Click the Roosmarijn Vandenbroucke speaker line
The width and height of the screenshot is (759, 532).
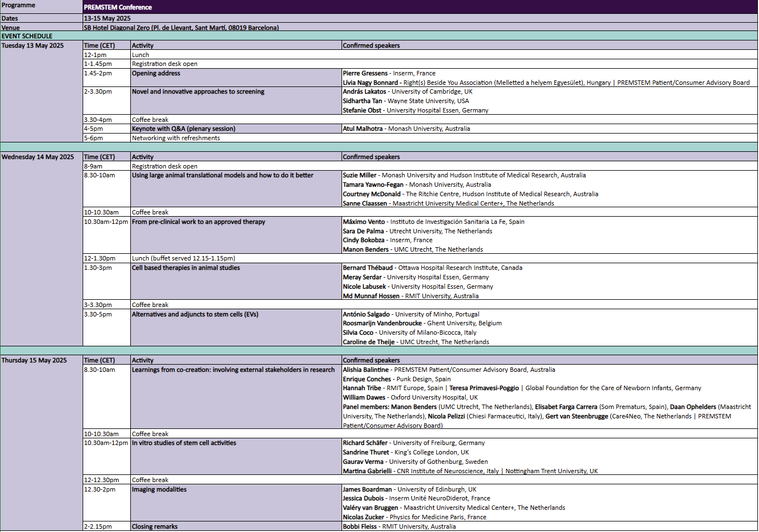pyautogui.click(x=422, y=323)
